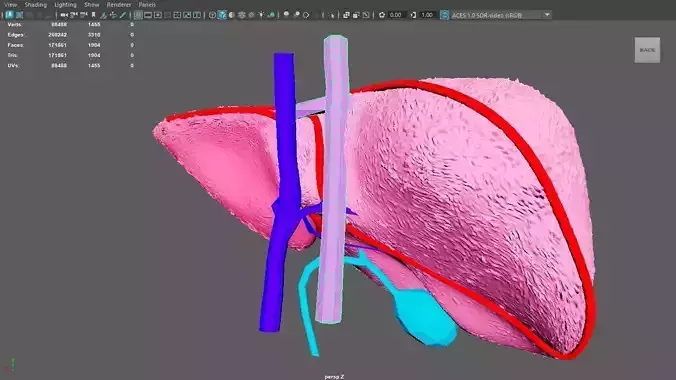
Task: Click the Select Camera icon
Action: coord(64,15)
